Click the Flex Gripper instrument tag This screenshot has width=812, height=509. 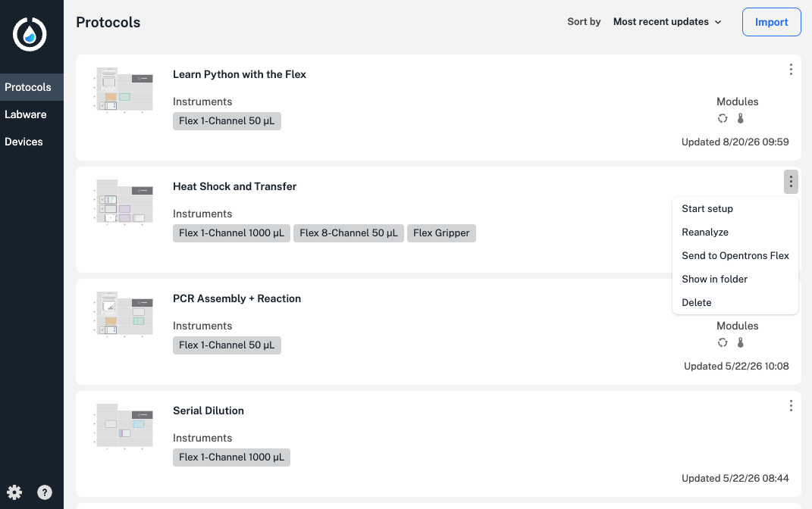(x=441, y=233)
